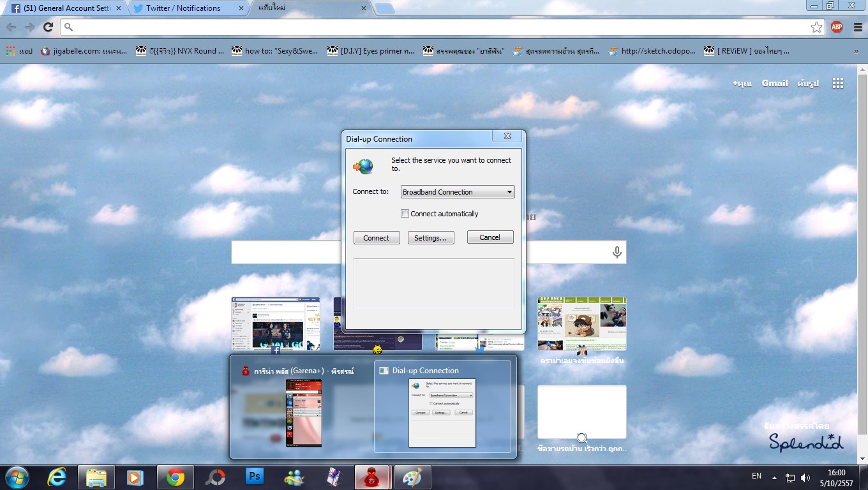Open the PhotoScape taskbar icon
868x490 pixels.
pyautogui.click(x=216, y=477)
